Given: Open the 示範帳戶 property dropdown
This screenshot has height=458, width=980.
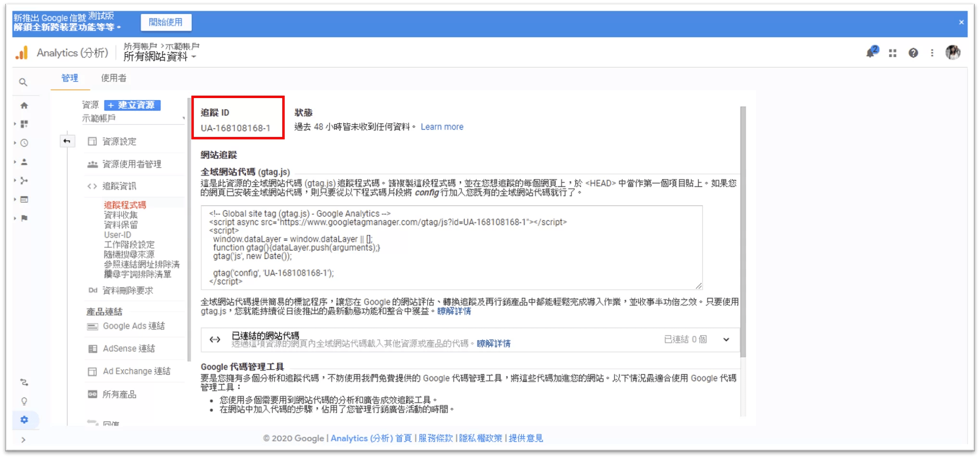Looking at the screenshot, I should pos(133,118).
